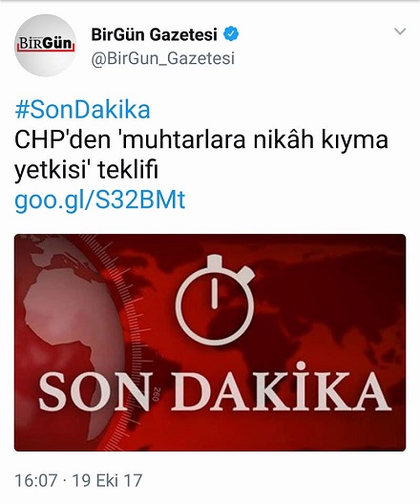This screenshot has height=504, width=420.
Task: Click the date '19 Eki 17'
Action: click(107, 480)
